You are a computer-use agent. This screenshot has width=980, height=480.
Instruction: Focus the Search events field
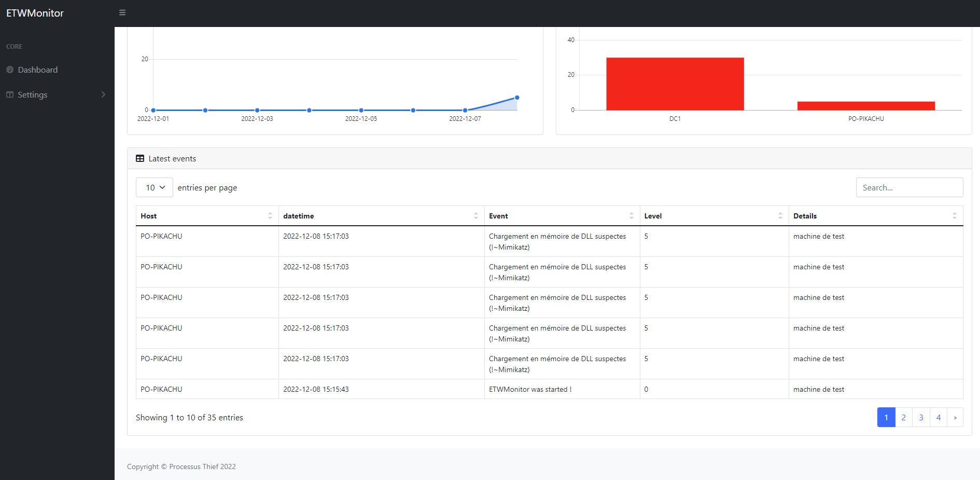[909, 187]
